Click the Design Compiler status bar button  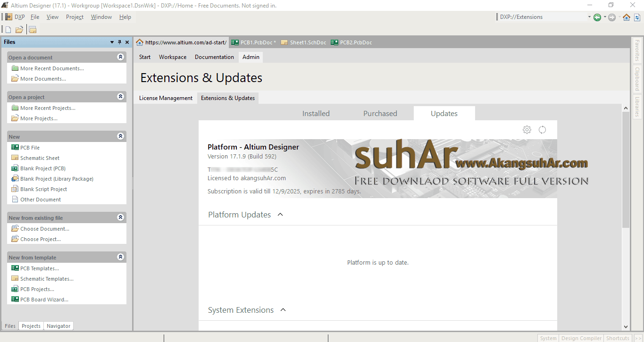click(581, 338)
